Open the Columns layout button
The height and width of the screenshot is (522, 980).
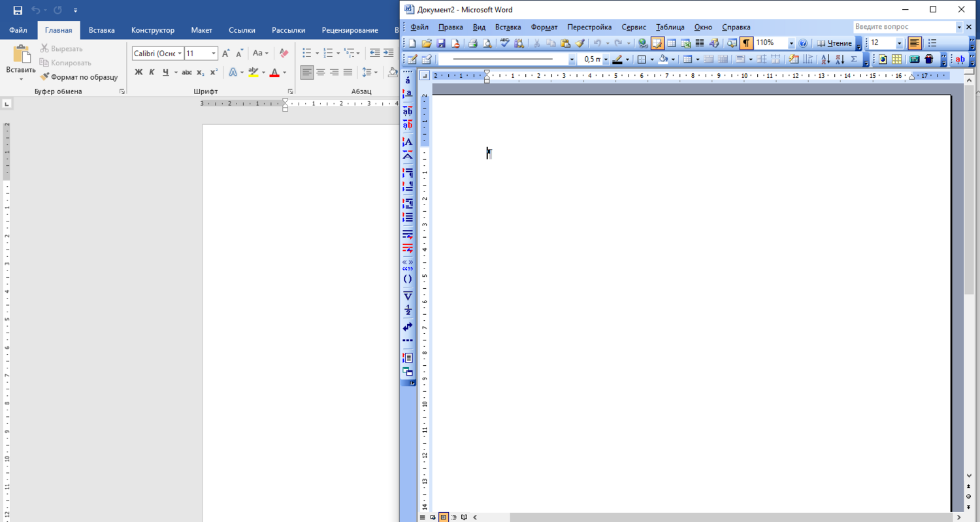700,43
